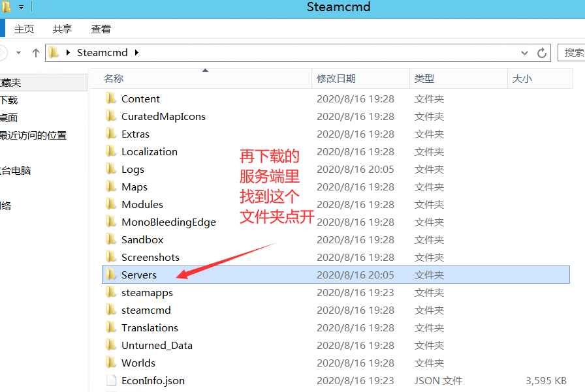The image size is (585, 392).
Task: Click the steamcmd folder name
Action: 146,310
